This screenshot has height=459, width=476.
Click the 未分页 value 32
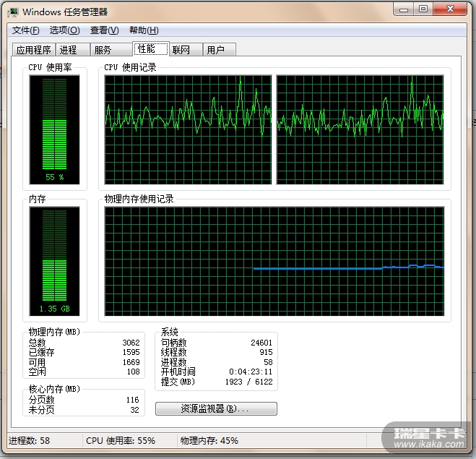(x=135, y=410)
